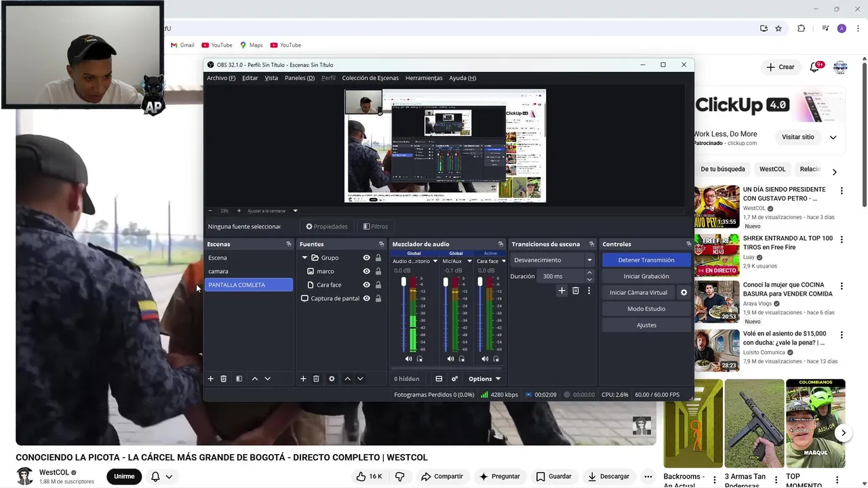The image size is (868, 488).
Task: Open the Archivo menu in OBS
Action: [x=221, y=78]
